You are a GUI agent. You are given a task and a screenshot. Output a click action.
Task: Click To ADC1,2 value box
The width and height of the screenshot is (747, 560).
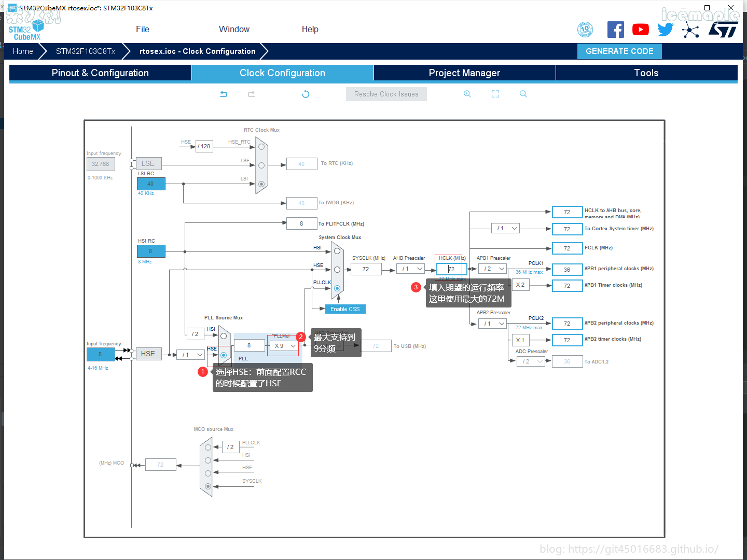(x=567, y=361)
